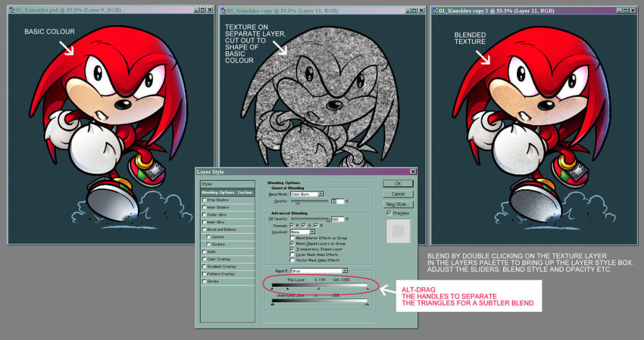Click the 01_Knuckles copy 2 title text
Screen dimensions: 644x340
click(496, 11)
